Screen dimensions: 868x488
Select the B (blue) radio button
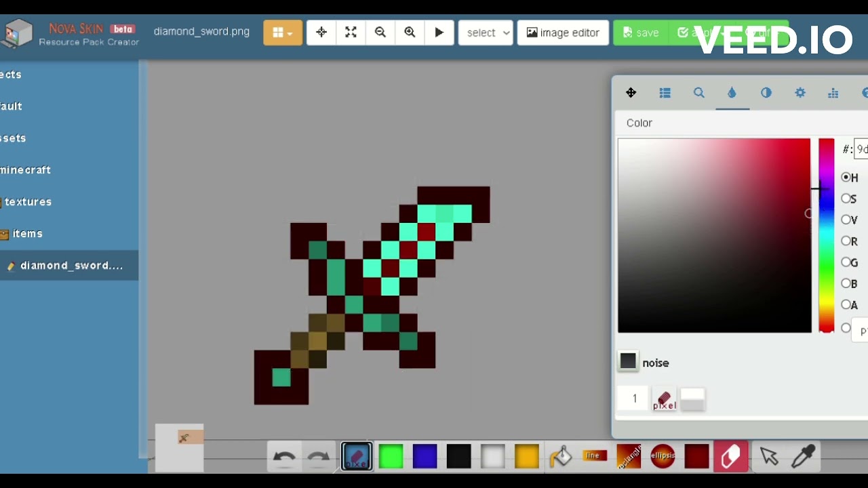click(x=846, y=283)
